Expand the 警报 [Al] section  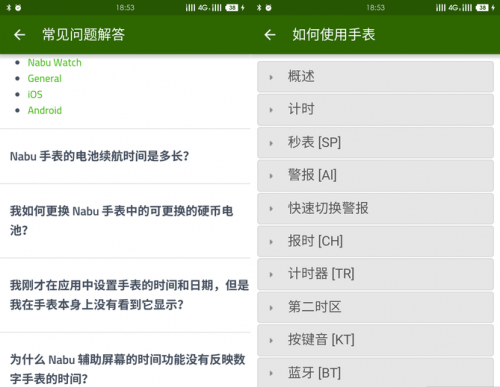(x=375, y=175)
